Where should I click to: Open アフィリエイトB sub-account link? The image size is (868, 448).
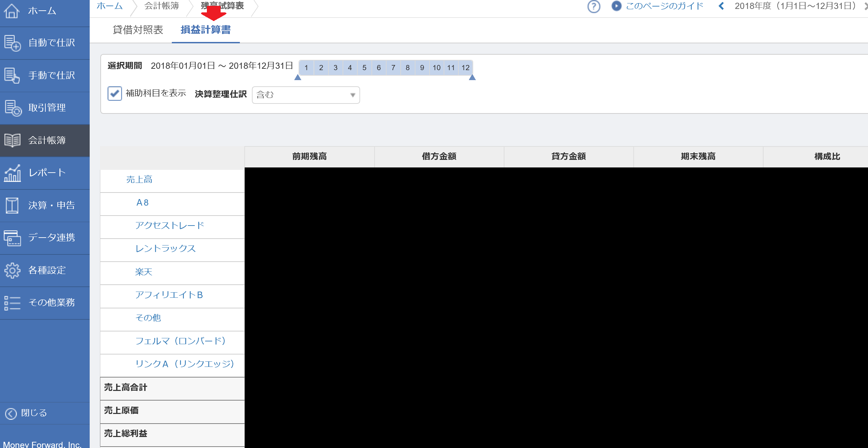169,295
